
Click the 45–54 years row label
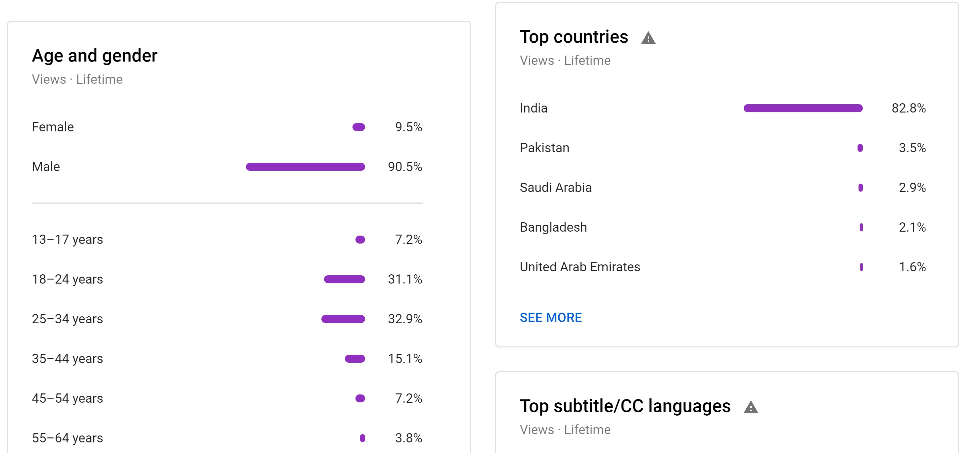pos(67,398)
